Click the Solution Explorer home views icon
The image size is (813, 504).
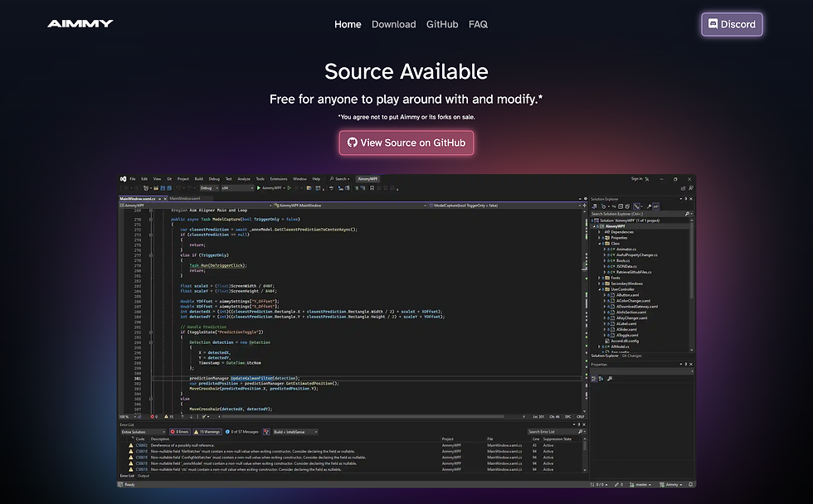tap(594, 206)
